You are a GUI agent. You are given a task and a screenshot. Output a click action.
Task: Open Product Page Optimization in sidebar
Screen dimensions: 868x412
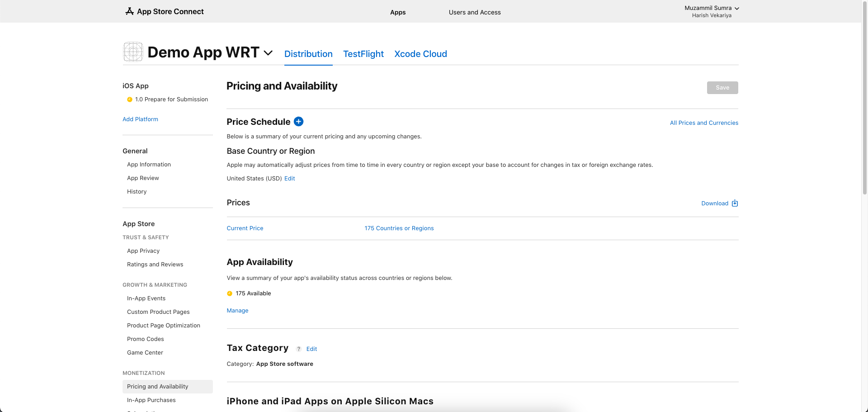coord(164,326)
